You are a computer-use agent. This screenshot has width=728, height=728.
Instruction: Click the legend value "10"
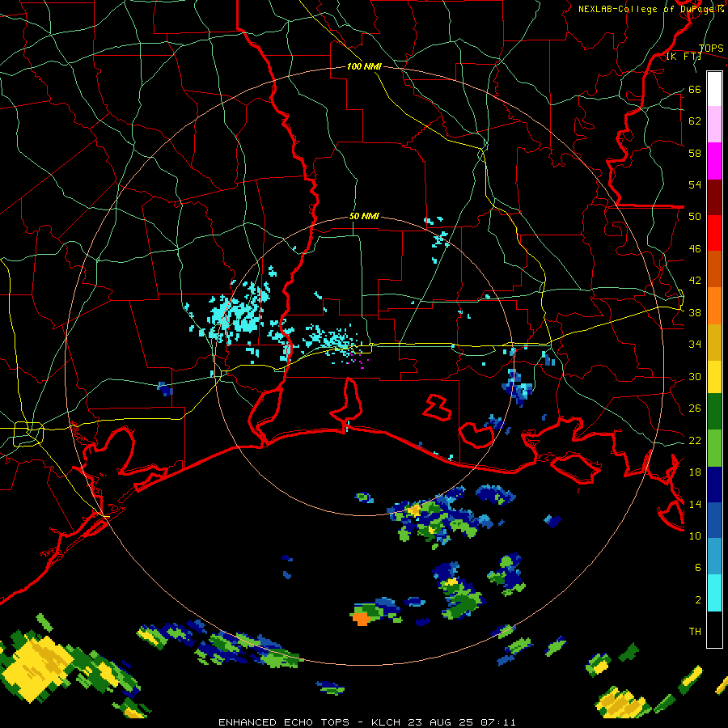pyautogui.click(x=695, y=535)
